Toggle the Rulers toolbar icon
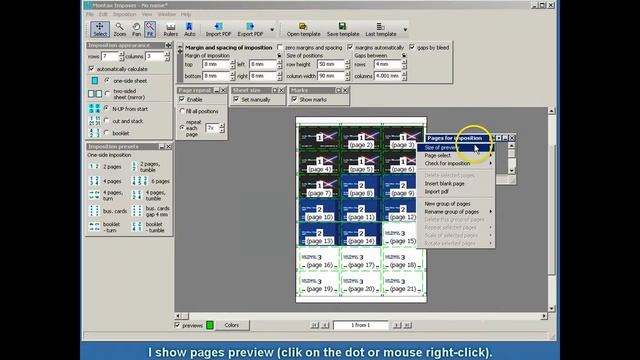This screenshot has width=640, height=360. [x=171, y=29]
